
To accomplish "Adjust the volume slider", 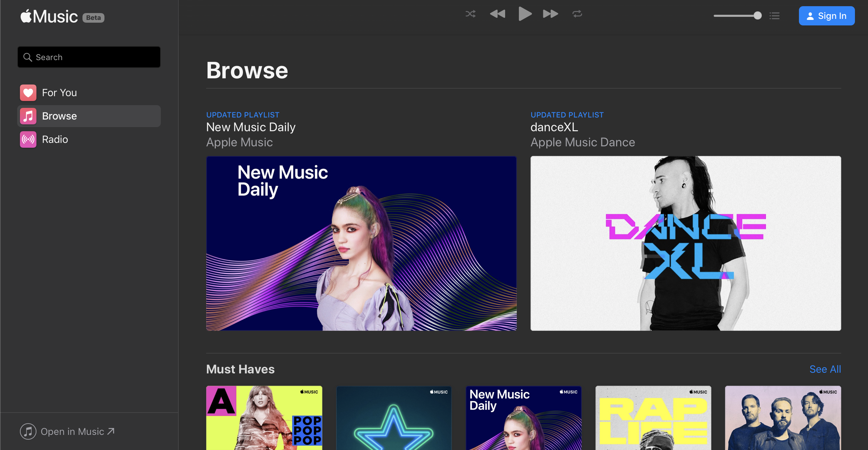I will (x=737, y=16).
